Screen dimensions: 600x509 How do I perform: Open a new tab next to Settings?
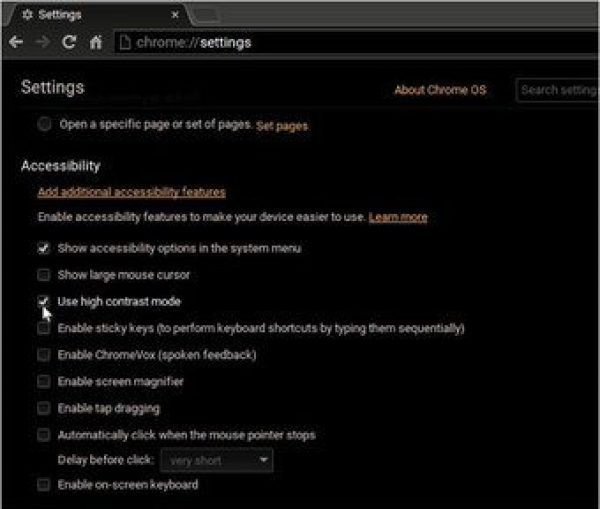[207, 15]
